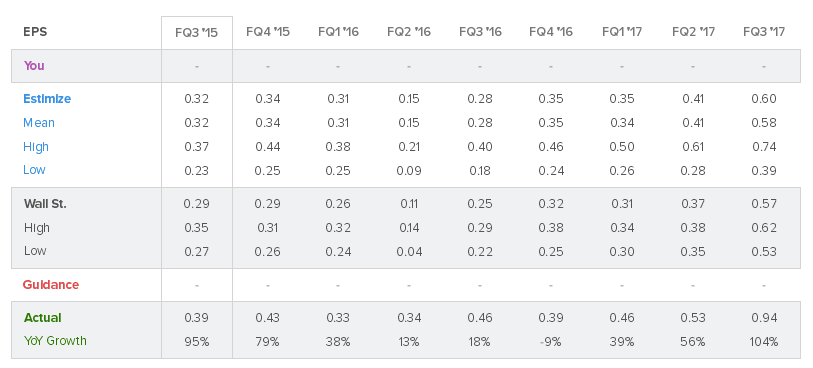Viewport: 813px width, 368px height.
Task: Choose the FQ3 '16 column header
Action: point(480,32)
